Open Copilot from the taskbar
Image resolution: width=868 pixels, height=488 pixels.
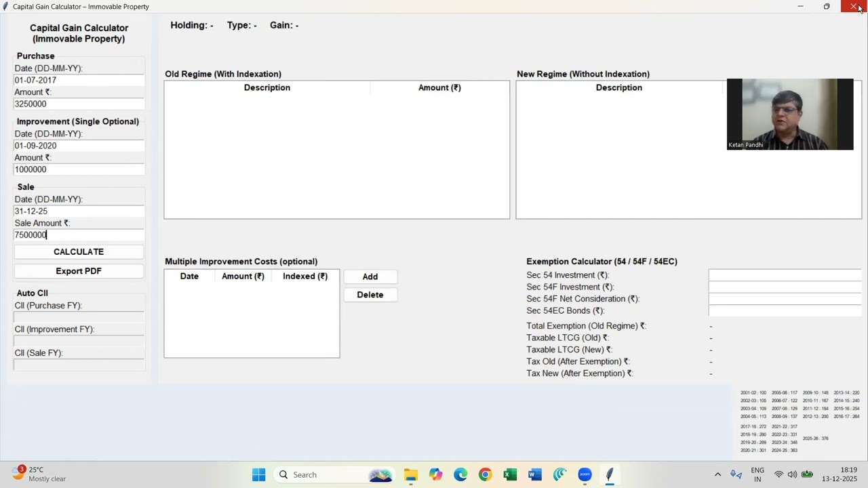tap(435, 474)
